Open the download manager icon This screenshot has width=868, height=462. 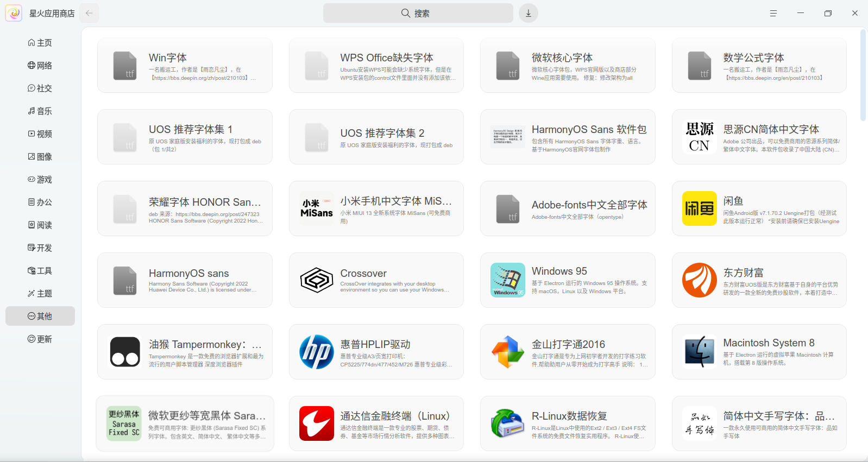tap(529, 13)
